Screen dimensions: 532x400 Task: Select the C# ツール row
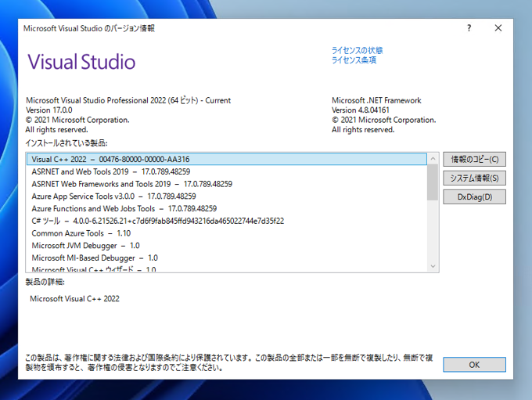click(x=227, y=221)
